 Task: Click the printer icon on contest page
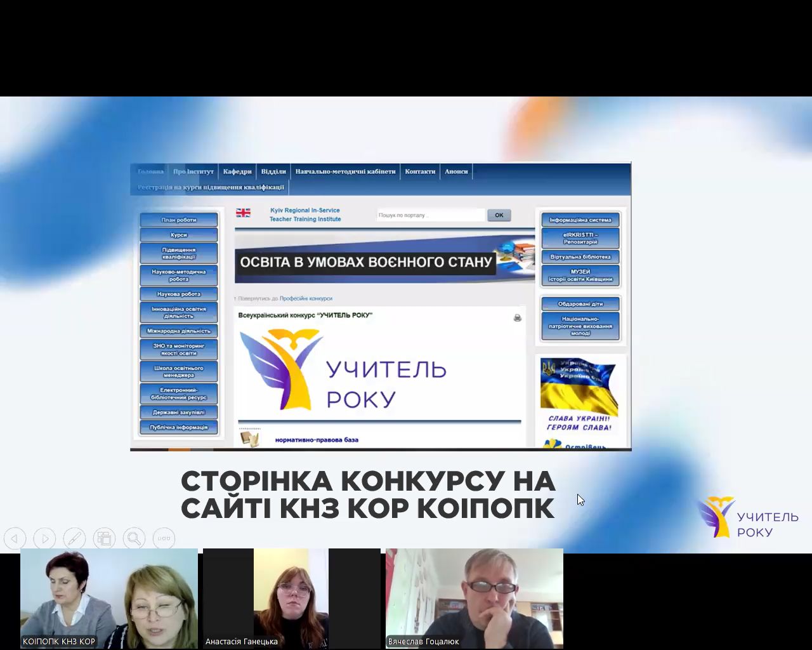coord(518,317)
